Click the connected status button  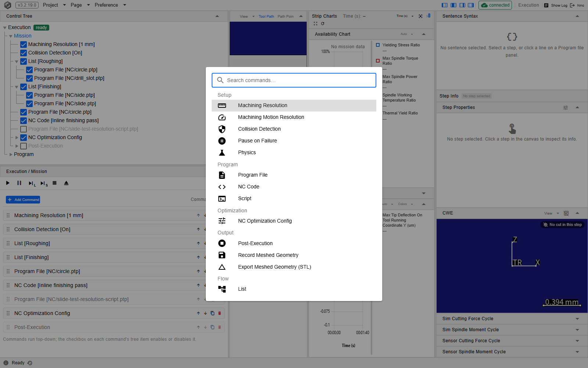pyautogui.click(x=495, y=5)
